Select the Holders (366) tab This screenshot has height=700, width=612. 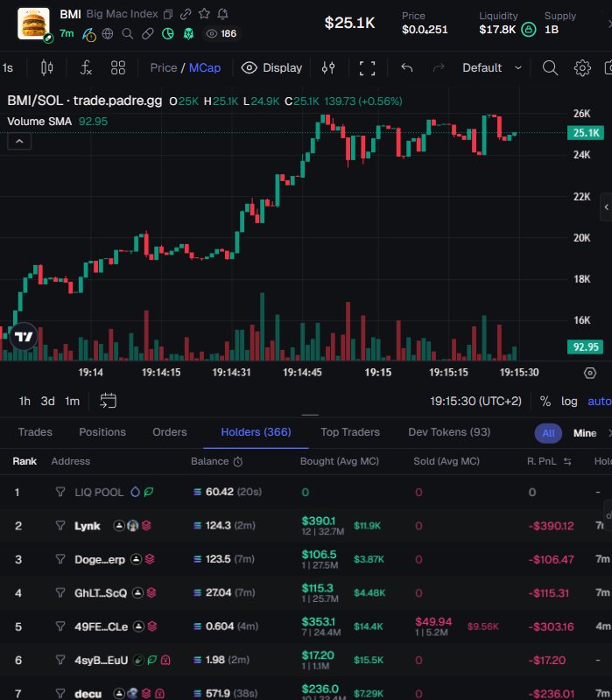(x=256, y=432)
